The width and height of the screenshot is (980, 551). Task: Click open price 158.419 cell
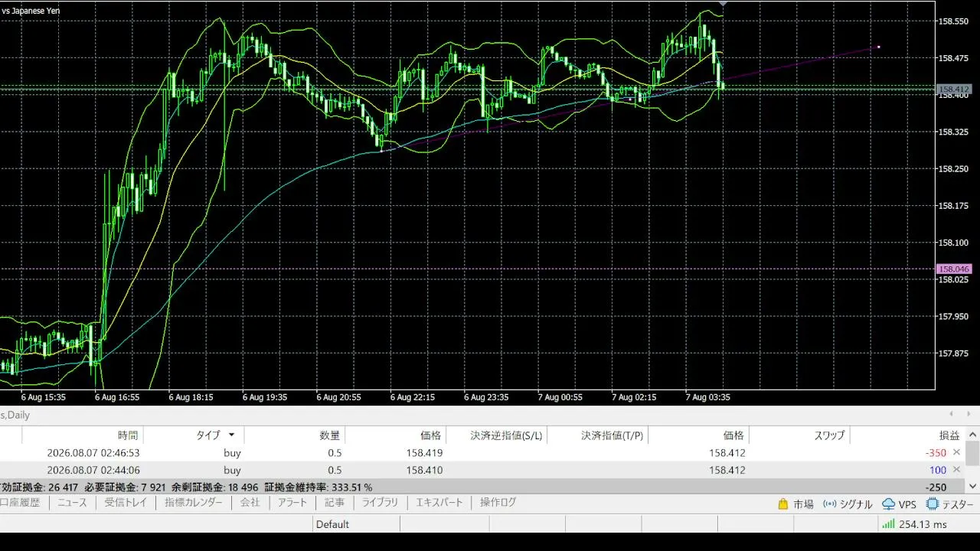point(424,452)
